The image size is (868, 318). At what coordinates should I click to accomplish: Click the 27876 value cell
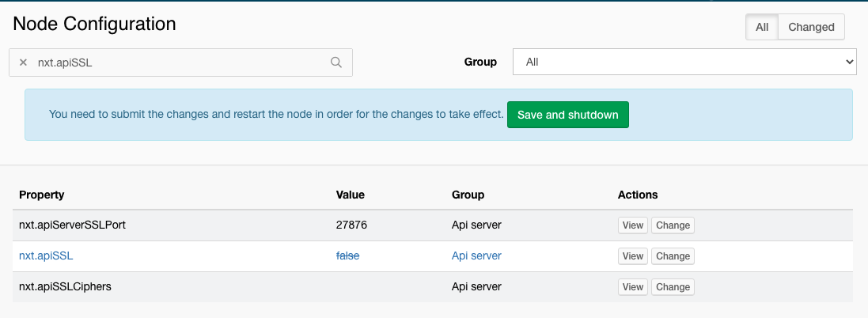(351, 225)
